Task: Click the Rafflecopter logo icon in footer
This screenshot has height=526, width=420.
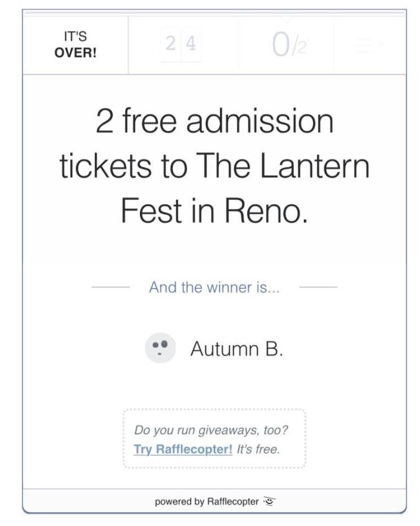Action: click(269, 501)
